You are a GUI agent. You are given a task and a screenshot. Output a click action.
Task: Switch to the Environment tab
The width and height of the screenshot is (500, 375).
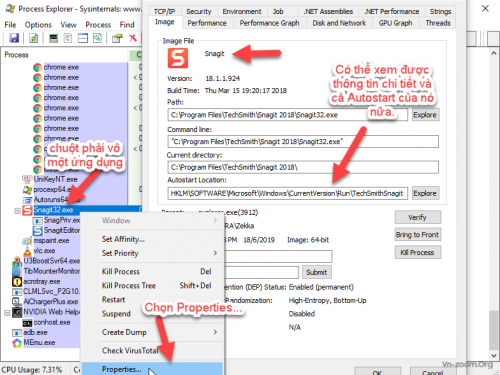coord(242,11)
